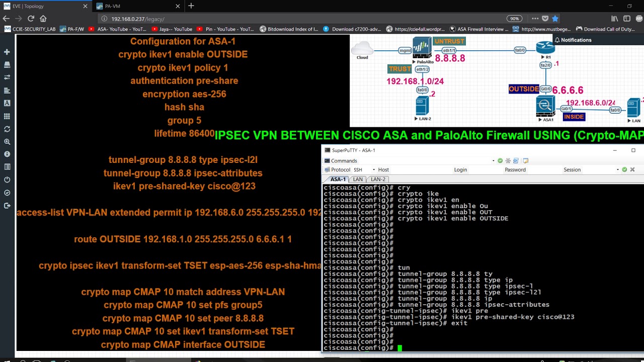
Task: Open Jaya-- YouTube bookmark
Action: tap(172, 29)
